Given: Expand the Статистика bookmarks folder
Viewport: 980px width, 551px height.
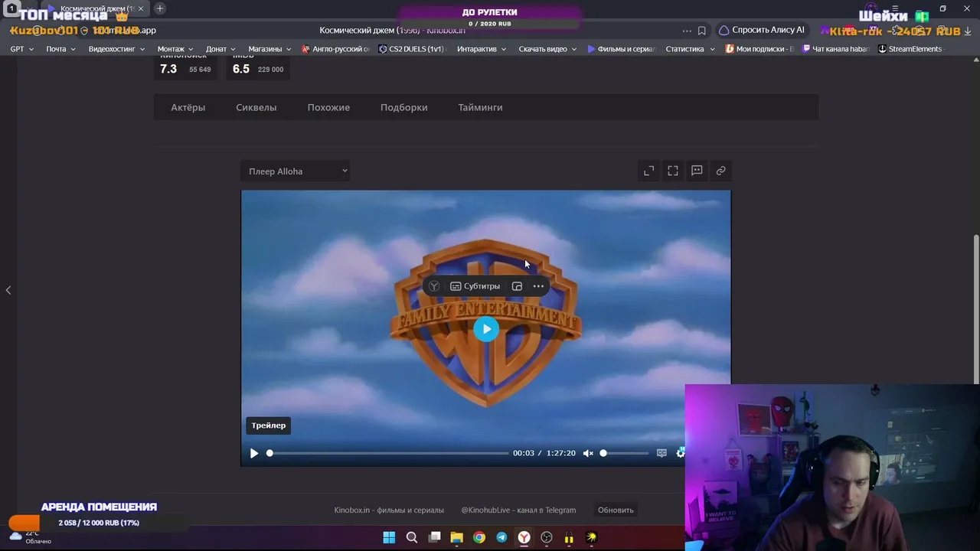Looking at the screenshot, I should (690, 49).
